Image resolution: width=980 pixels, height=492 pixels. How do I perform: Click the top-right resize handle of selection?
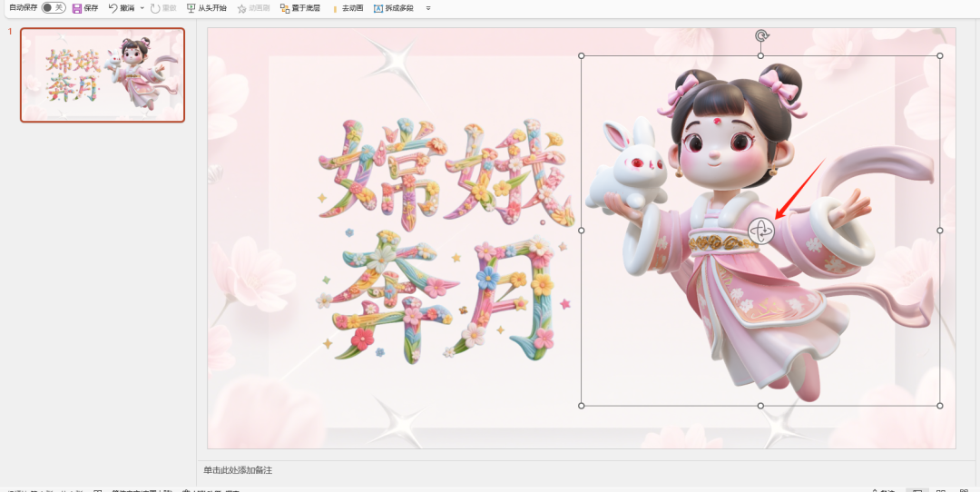[x=940, y=55]
